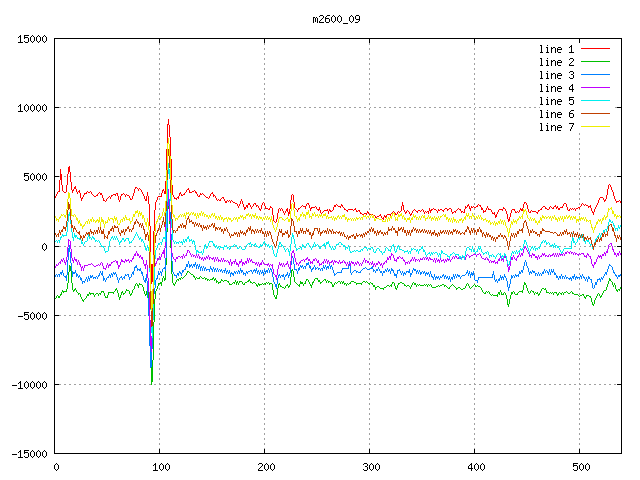Click the 'line 3' legend entry text

click(556, 75)
